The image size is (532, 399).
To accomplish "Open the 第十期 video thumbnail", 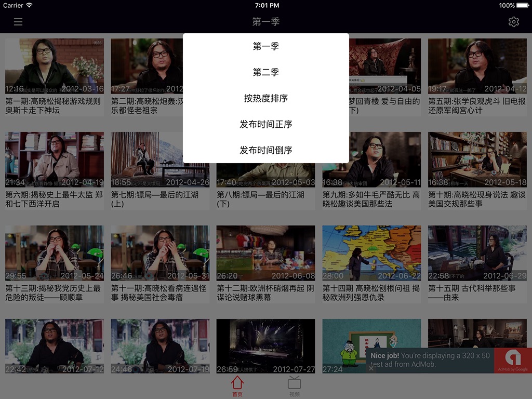I will pos(477,159).
